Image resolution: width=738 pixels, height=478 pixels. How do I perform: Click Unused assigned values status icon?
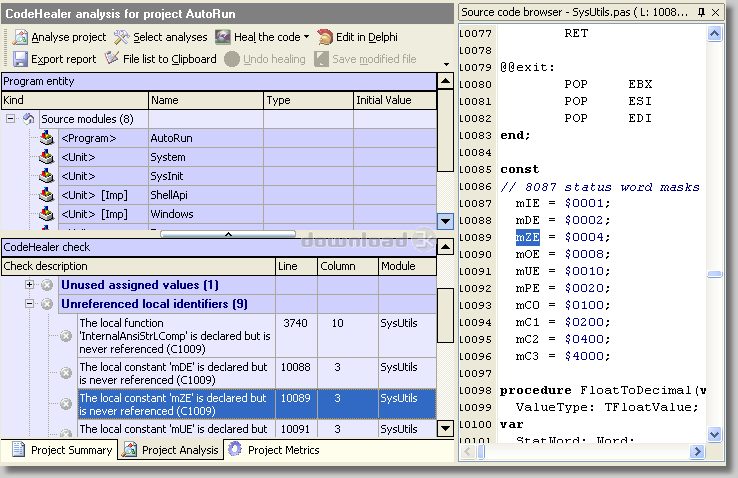(x=47, y=285)
